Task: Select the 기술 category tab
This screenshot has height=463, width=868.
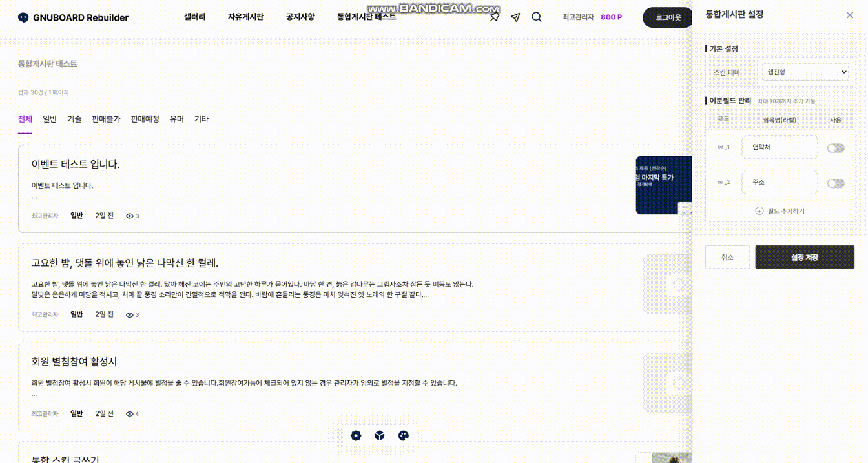Action: (x=74, y=119)
